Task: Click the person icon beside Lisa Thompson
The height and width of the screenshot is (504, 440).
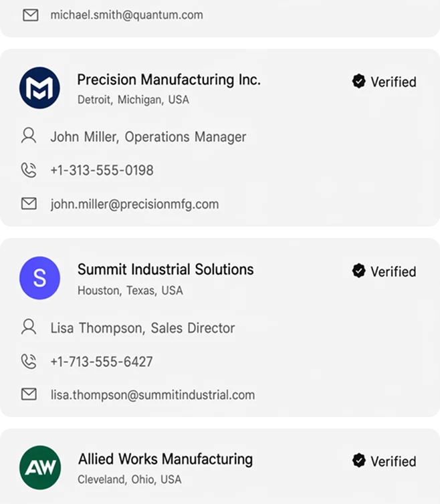Action: tap(29, 327)
